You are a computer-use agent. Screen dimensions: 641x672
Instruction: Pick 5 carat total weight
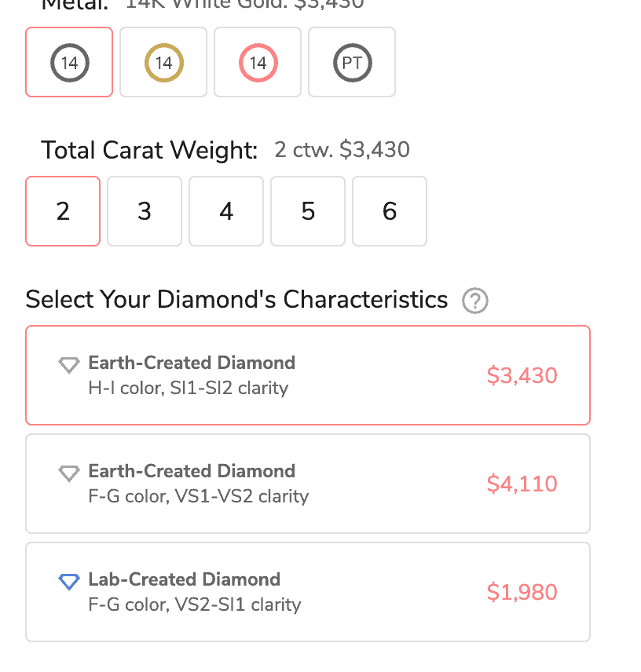point(308,211)
